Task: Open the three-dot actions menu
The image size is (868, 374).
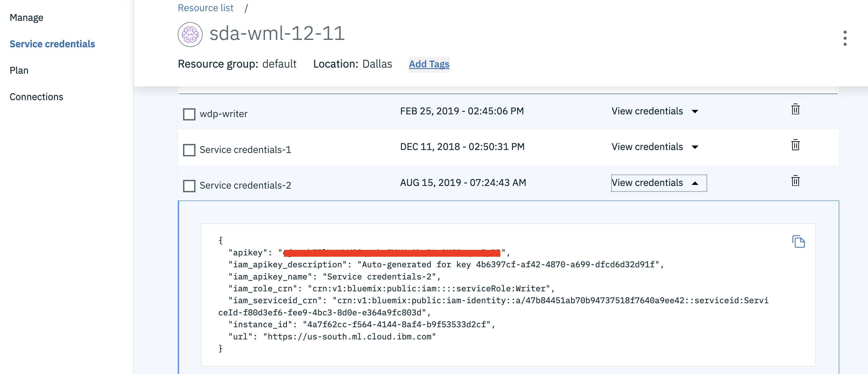Action: (x=845, y=38)
